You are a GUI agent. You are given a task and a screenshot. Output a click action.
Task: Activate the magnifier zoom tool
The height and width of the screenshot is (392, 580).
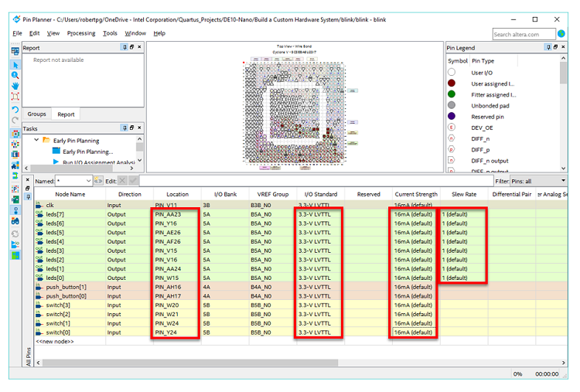click(x=15, y=75)
